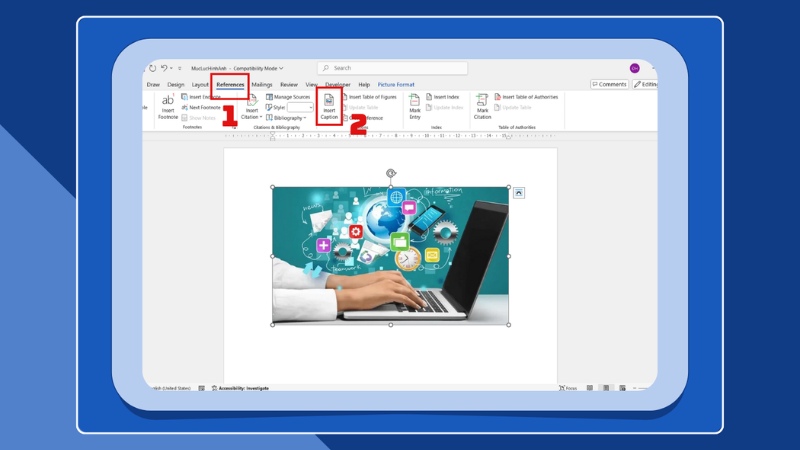Open the Undo history dropdown arrow
Viewport: 800px width, 450px height.
pos(171,68)
